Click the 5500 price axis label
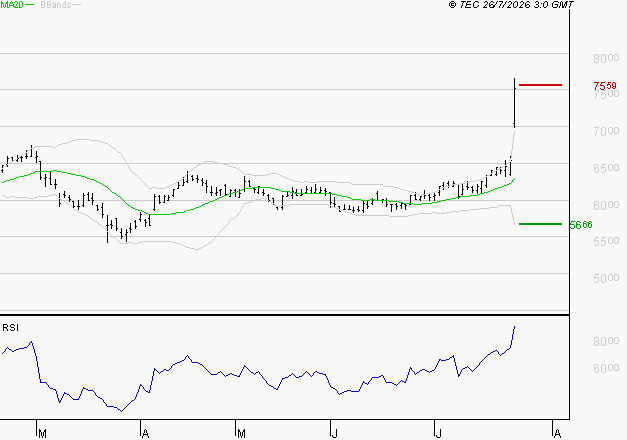Screen dimensions: 627x440 [606, 241]
